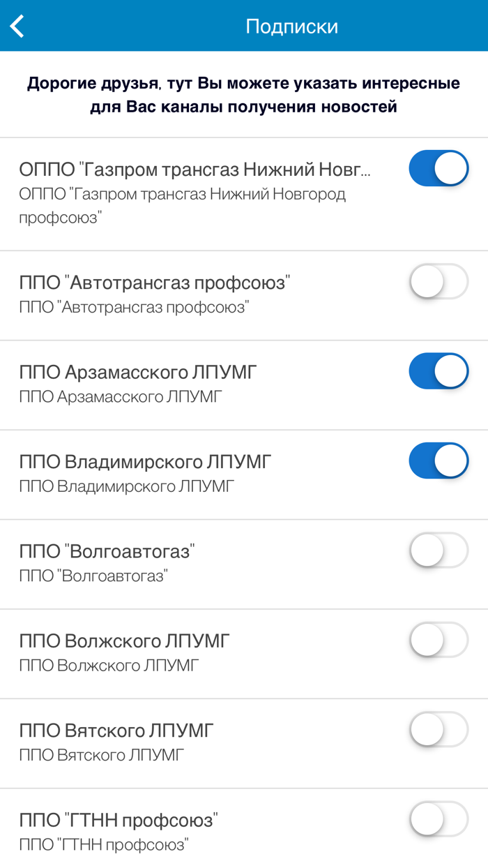
Task: Tap the introductory greeting text about news channels
Action: point(244,94)
